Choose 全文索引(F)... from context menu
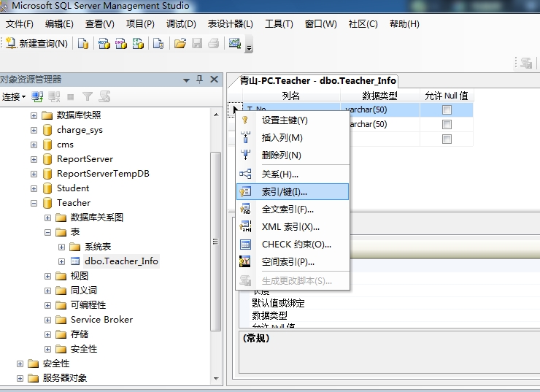The height and width of the screenshot is (392, 540). 293,209
